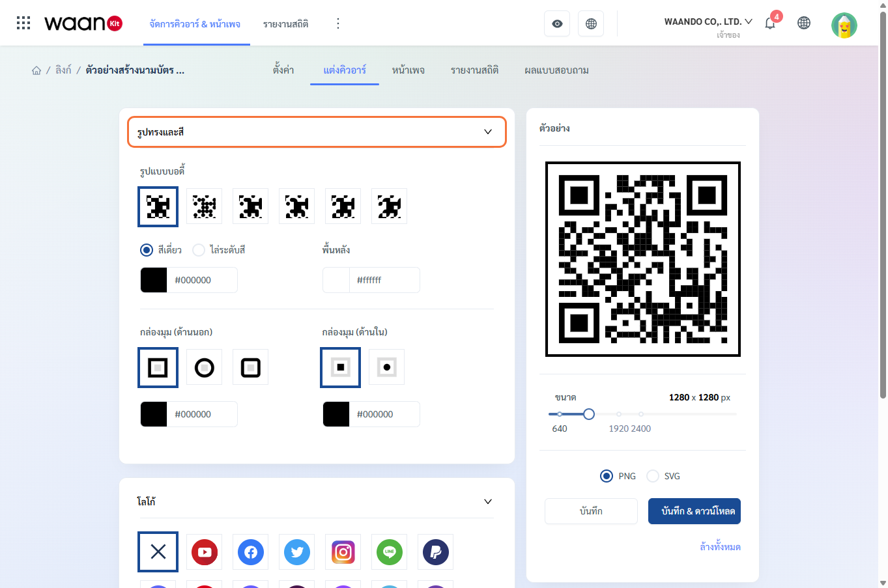Open the user avatar profile menu
The height and width of the screenshot is (588, 888).
pyautogui.click(x=844, y=25)
